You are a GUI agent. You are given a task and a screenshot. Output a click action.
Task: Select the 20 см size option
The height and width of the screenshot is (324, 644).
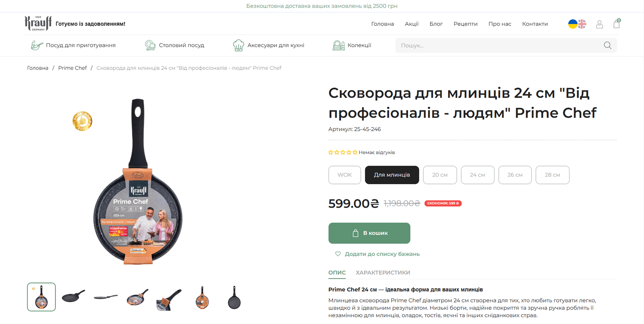point(440,175)
